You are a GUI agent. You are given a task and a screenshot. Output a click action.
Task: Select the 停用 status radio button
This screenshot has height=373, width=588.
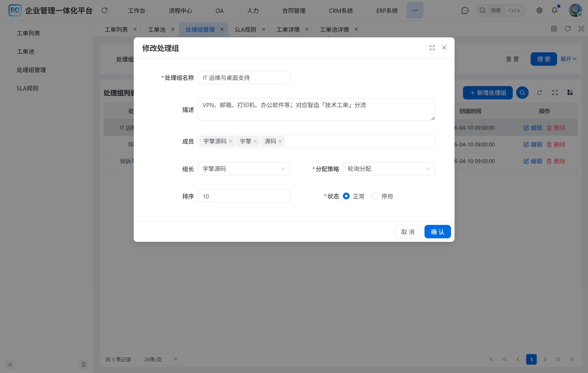coord(375,196)
